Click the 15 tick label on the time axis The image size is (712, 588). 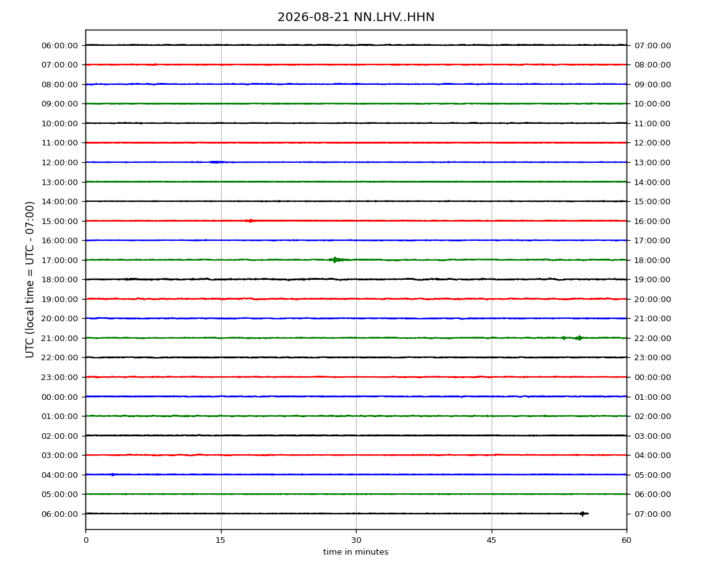220,540
